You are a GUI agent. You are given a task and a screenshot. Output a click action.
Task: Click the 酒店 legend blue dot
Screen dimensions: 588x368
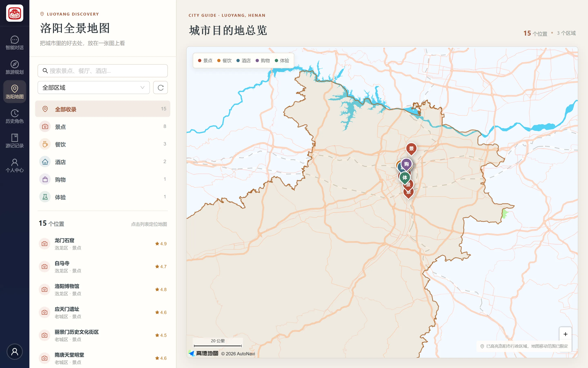pos(238,61)
